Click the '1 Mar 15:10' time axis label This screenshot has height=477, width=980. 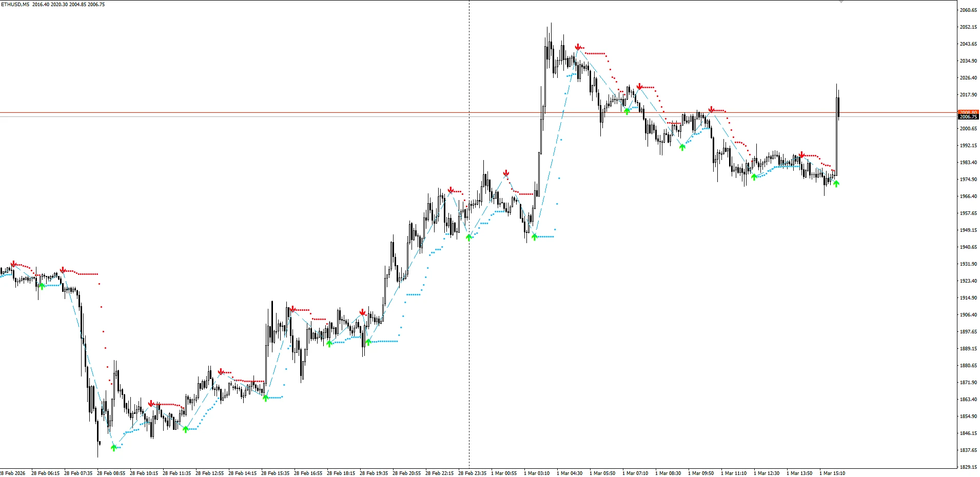[x=832, y=473]
